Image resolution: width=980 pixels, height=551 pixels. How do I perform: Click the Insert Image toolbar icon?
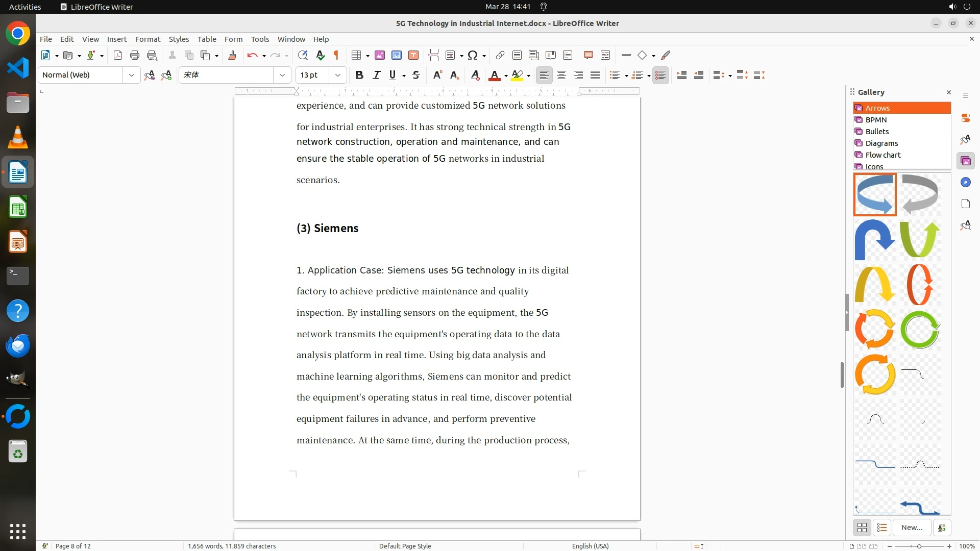(380, 55)
